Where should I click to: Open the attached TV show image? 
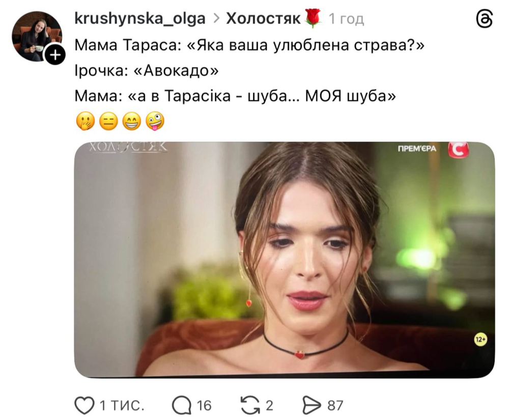(x=285, y=260)
